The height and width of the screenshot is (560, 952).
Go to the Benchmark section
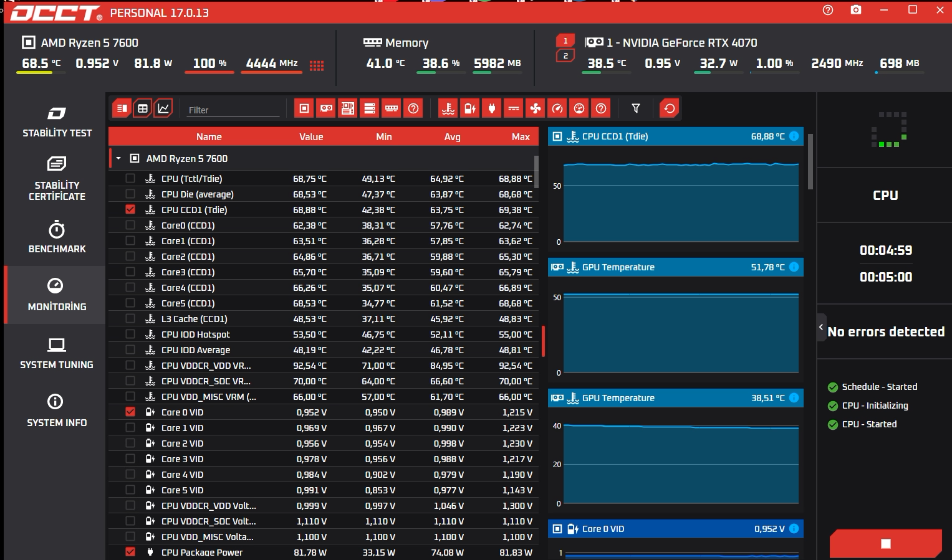(57, 237)
